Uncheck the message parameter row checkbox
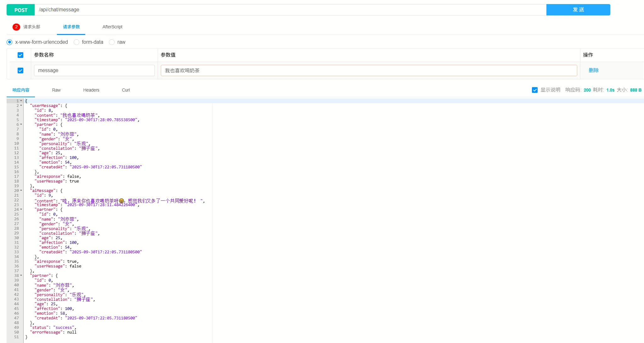 coord(20,70)
